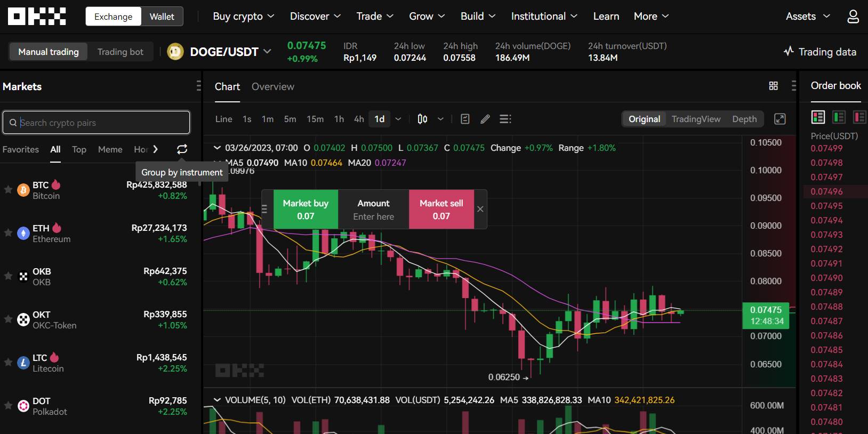Favorite OKB with its star
868x434 pixels.
[8, 276]
